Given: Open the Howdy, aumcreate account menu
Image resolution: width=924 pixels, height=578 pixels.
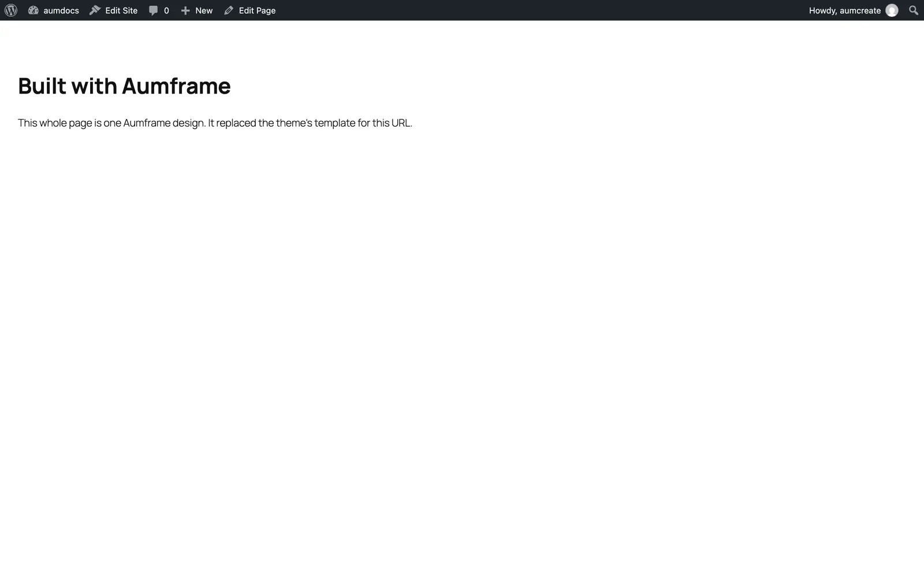Looking at the screenshot, I should 854,10.
